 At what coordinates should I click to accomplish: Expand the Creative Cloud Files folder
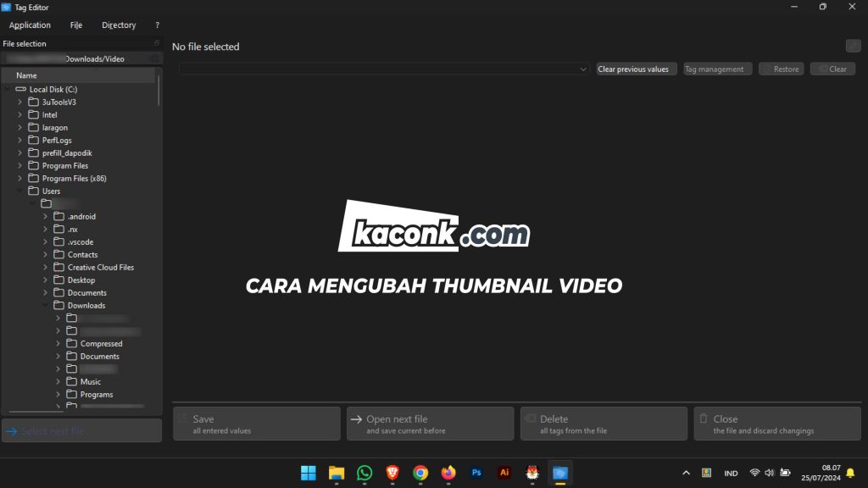pos(46,267)
